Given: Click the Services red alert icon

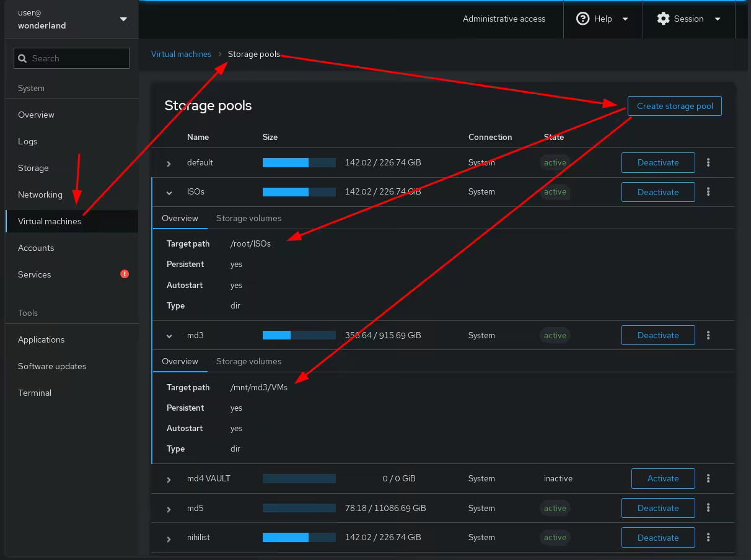Looking at the screenshot, I should tap(125, 274).
